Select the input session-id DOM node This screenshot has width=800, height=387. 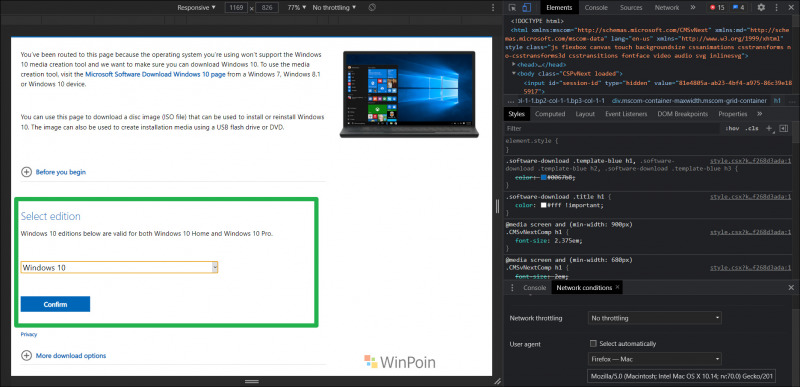658,87
